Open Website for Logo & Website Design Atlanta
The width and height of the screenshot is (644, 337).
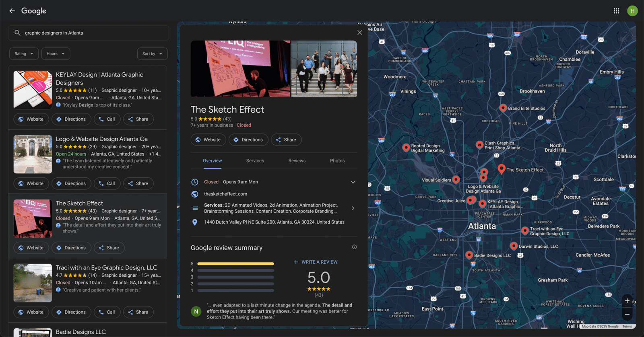point(31,183)
